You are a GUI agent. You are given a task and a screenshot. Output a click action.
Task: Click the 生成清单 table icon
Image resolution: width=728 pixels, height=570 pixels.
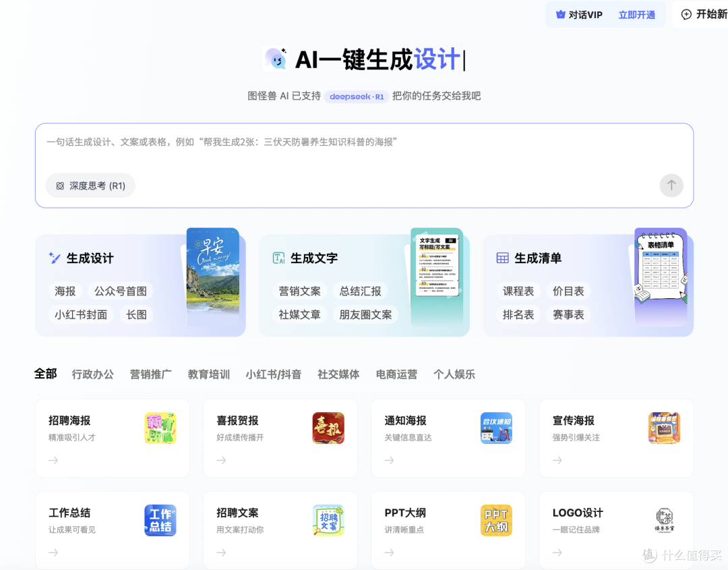[502, 258]
